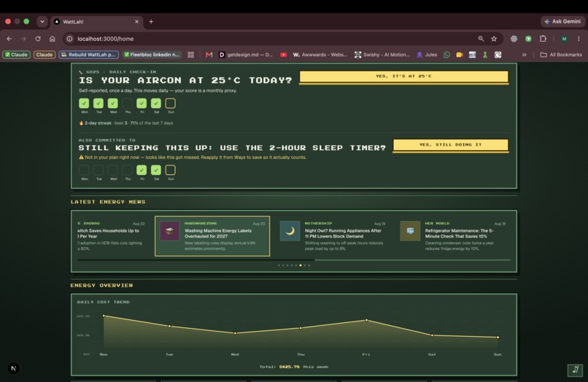
Task: Toggle Wednesday aircon check-in box
Action: (x=113, y=103)
